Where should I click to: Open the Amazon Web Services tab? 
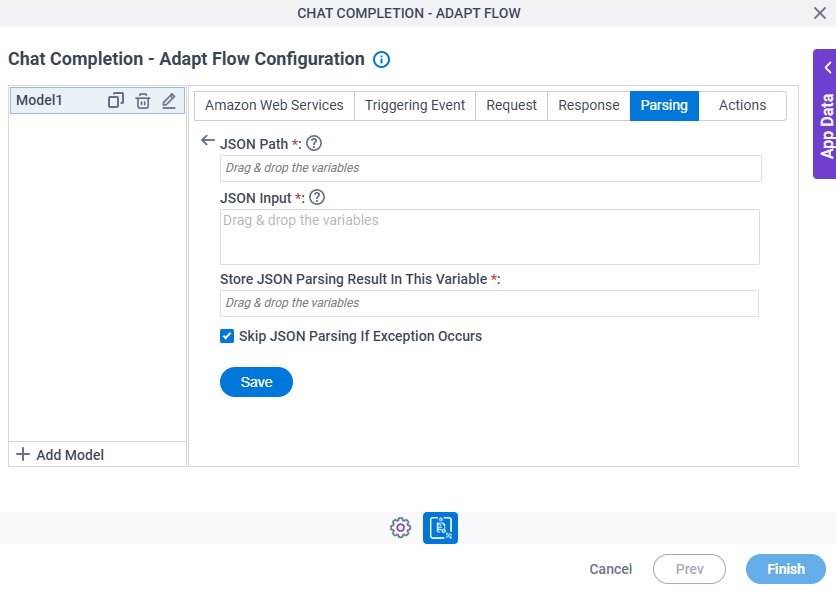pos(274,106)
